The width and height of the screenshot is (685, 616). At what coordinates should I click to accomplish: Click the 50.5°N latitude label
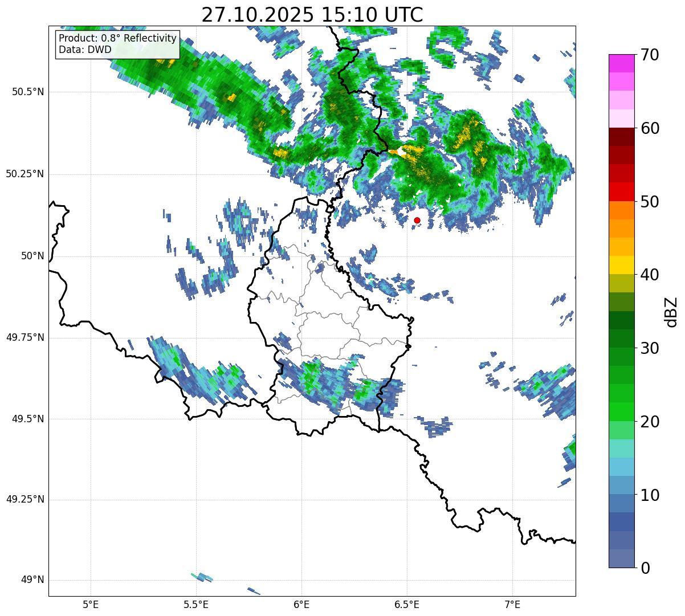click(x=28, y=92)
